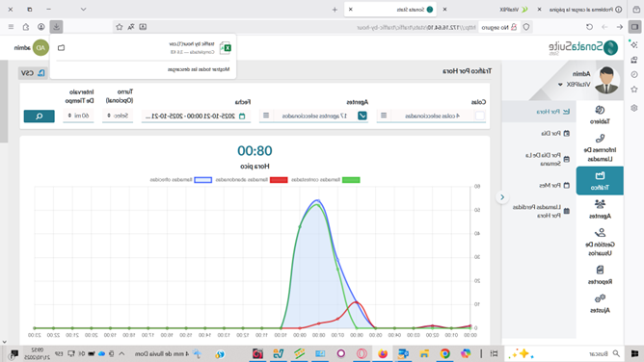Reload the page with refresh icon

pyautogui.click(x=589, y=27)
